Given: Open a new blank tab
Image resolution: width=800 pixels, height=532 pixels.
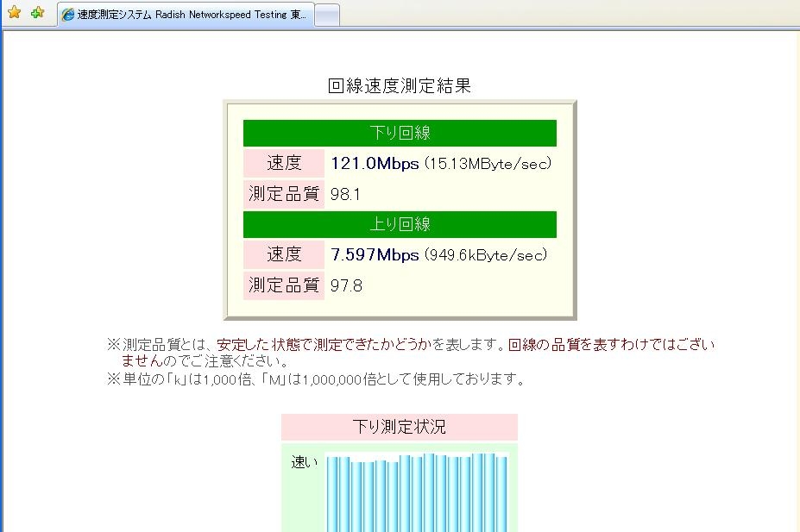Looking at the screenshot, I should (x=327, y=16).
